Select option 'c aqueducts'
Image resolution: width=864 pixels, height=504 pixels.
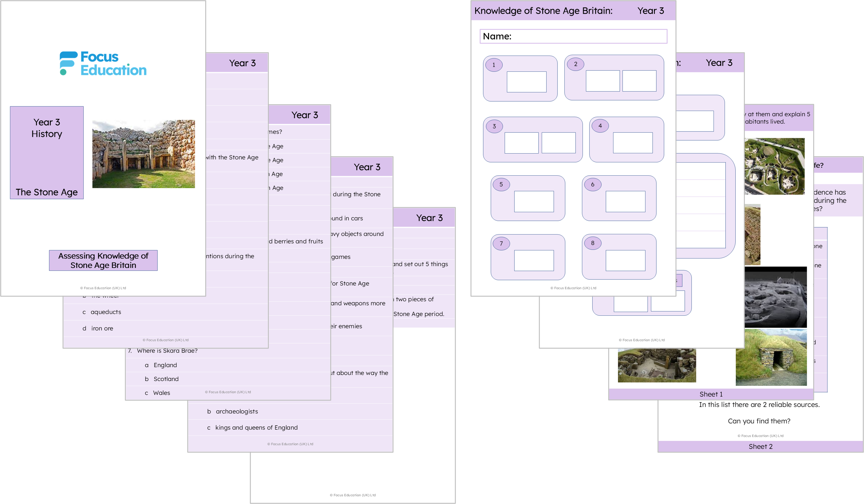102,312
